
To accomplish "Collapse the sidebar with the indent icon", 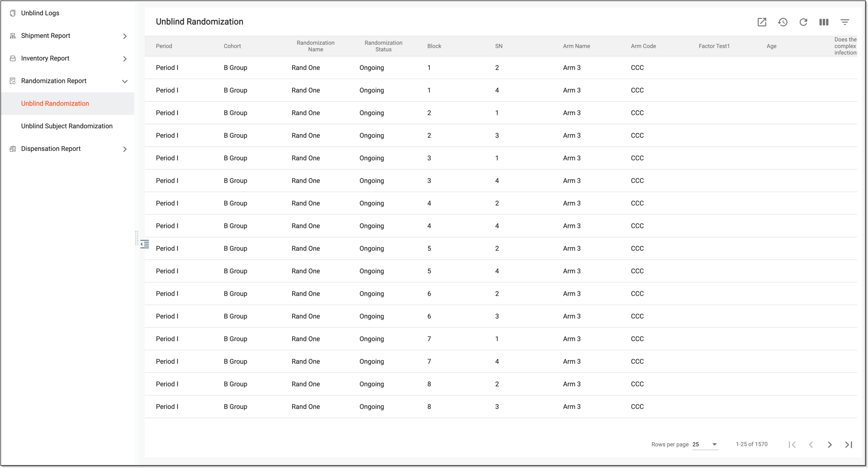I will pyautogui.click(x=145, y=244).
